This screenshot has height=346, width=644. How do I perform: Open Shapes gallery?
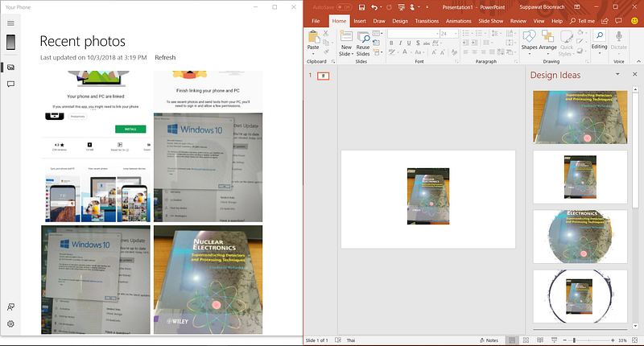pyautogui.click(x=530, y=43)
